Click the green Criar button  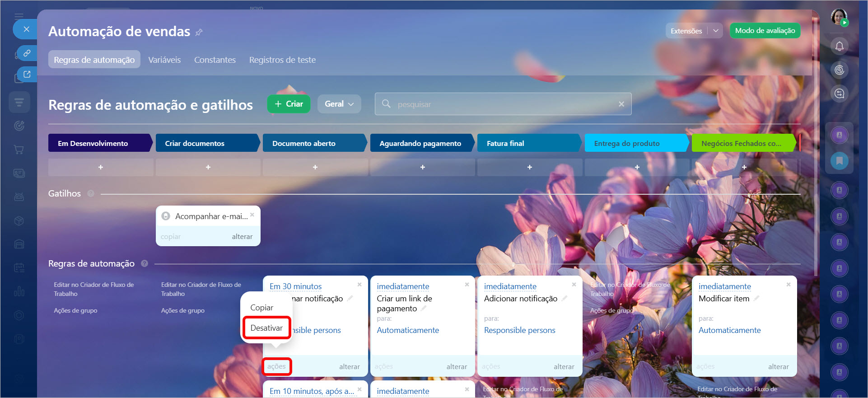(x=289, y=104)
